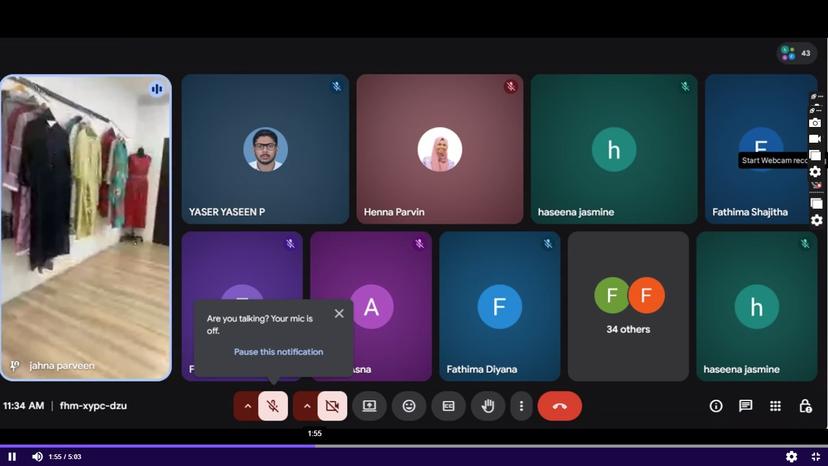Expand the '34 others' participants tile

[x=628, y=306]
